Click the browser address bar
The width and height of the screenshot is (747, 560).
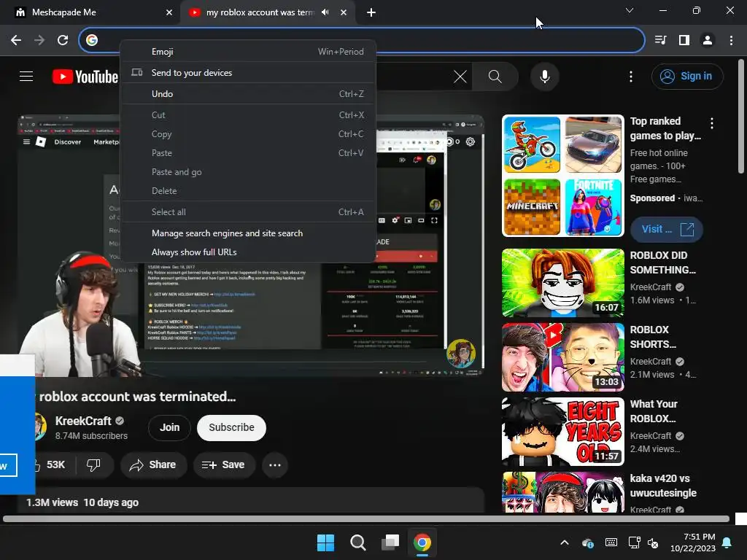click(x=362, y=41)
